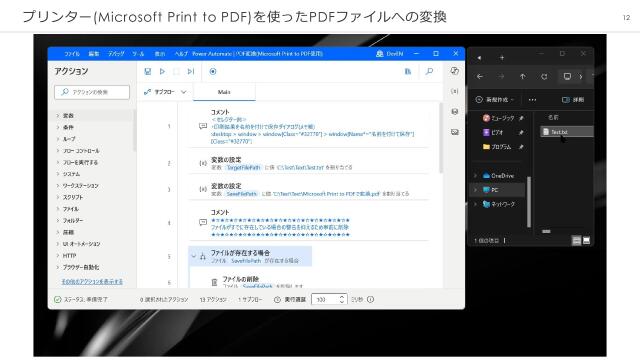Expand the システム action group
This screenshot has height=360, width=640.
[x=58, y=174]
